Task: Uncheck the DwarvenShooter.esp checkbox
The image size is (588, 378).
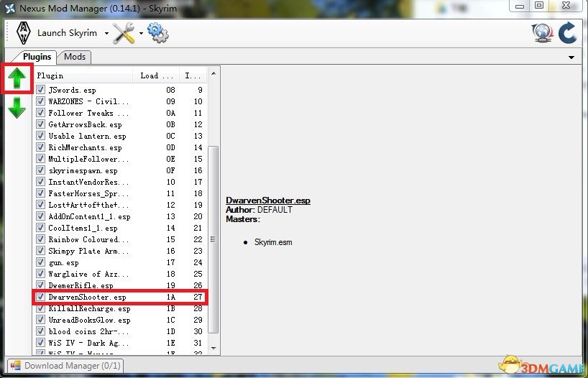Action: point(40,297)
